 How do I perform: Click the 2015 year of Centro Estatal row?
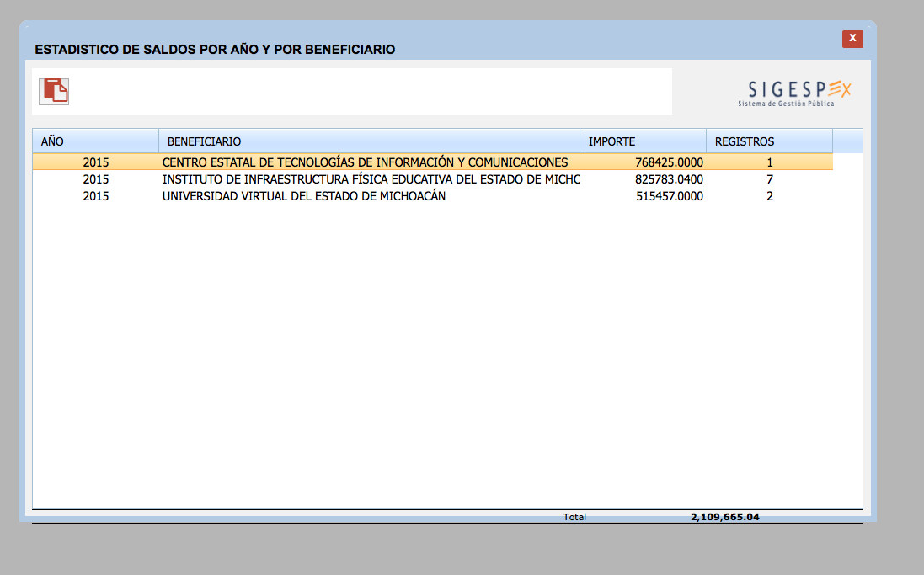click(x=95, y=162)
